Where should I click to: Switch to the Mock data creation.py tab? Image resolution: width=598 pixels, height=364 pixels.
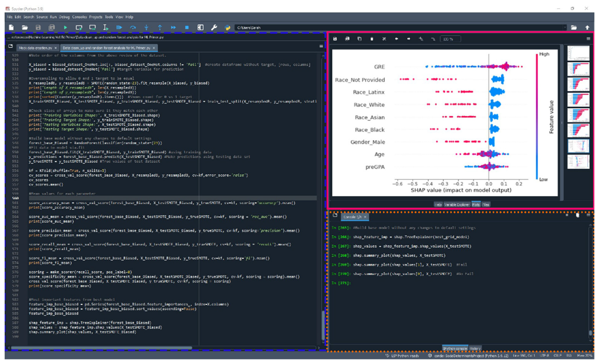(35, 48)
